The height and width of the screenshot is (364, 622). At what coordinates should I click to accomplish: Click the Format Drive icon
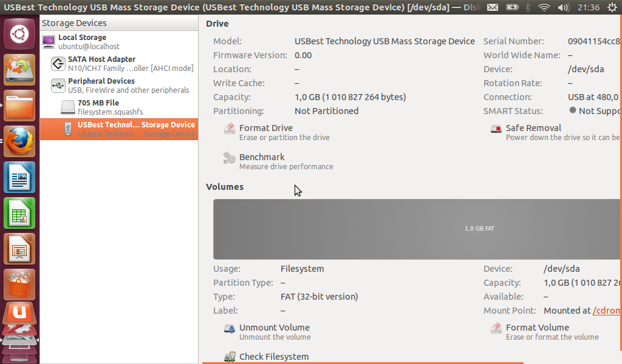pyautogui.click(x=230, y=129)
